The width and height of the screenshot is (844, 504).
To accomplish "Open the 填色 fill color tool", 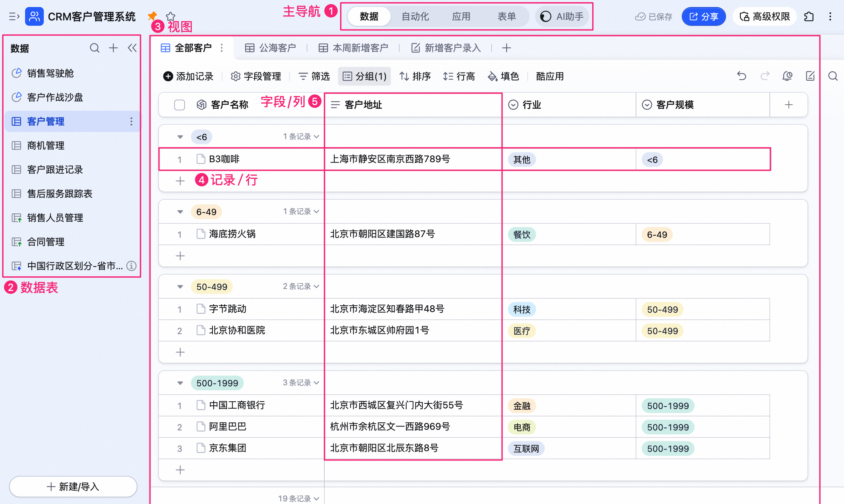I will [503, 76].
